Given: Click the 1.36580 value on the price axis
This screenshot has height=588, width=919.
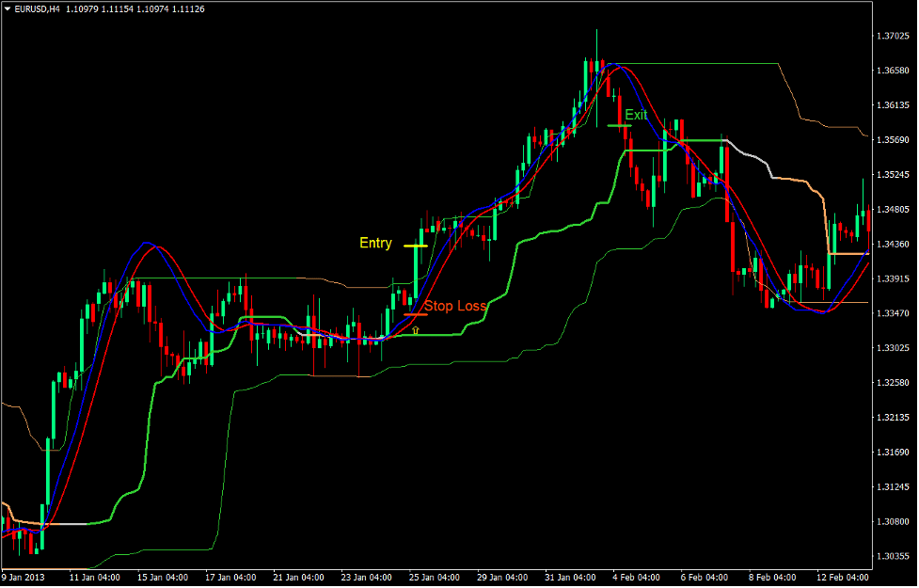Looking at the screenshot, I should pos(892,70).
